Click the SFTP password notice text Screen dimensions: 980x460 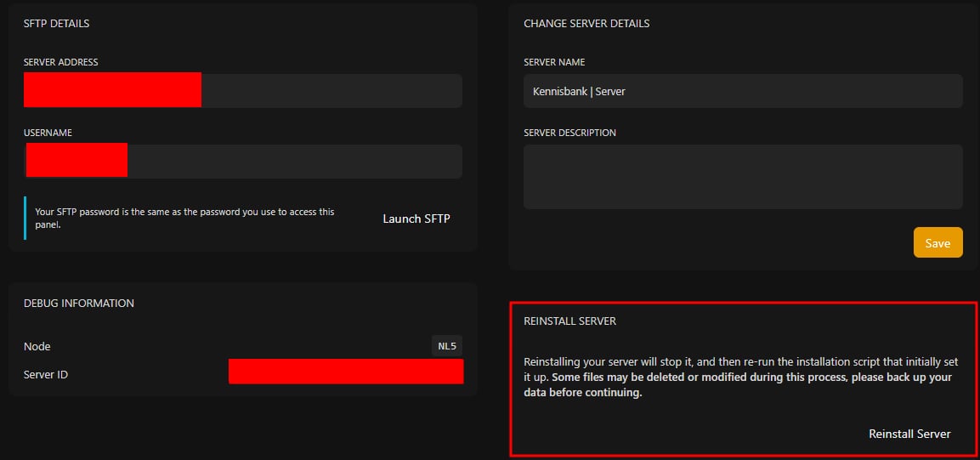184,219
